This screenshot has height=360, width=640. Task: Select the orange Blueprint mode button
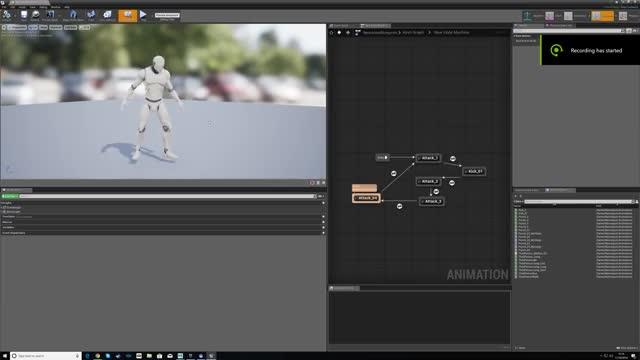pos(602,16)
